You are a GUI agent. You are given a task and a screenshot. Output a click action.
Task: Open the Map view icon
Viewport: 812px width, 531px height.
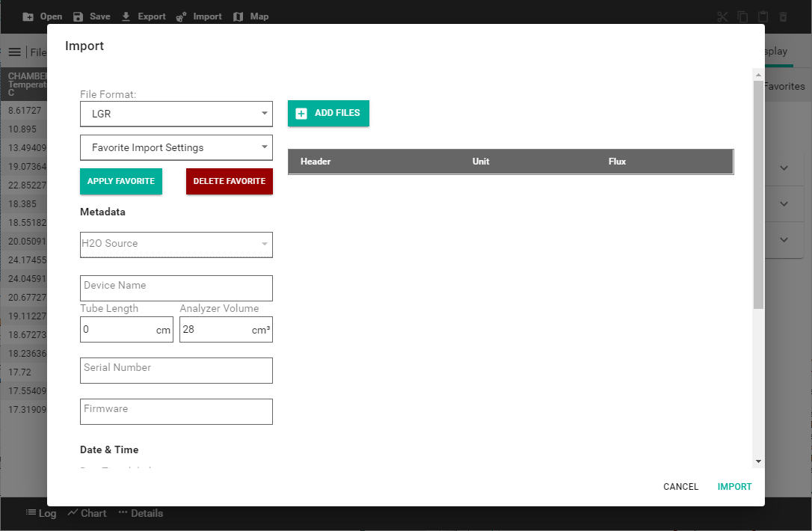[x=239, y=16]
